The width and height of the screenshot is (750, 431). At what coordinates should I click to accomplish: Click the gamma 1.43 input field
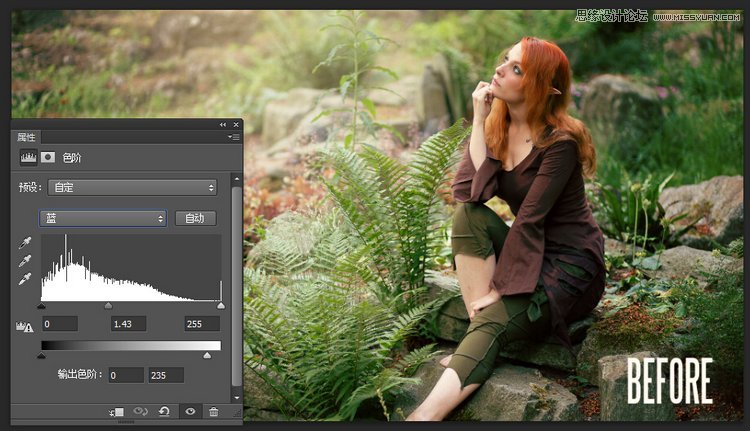pyautogui.click(x=129, y=324)
